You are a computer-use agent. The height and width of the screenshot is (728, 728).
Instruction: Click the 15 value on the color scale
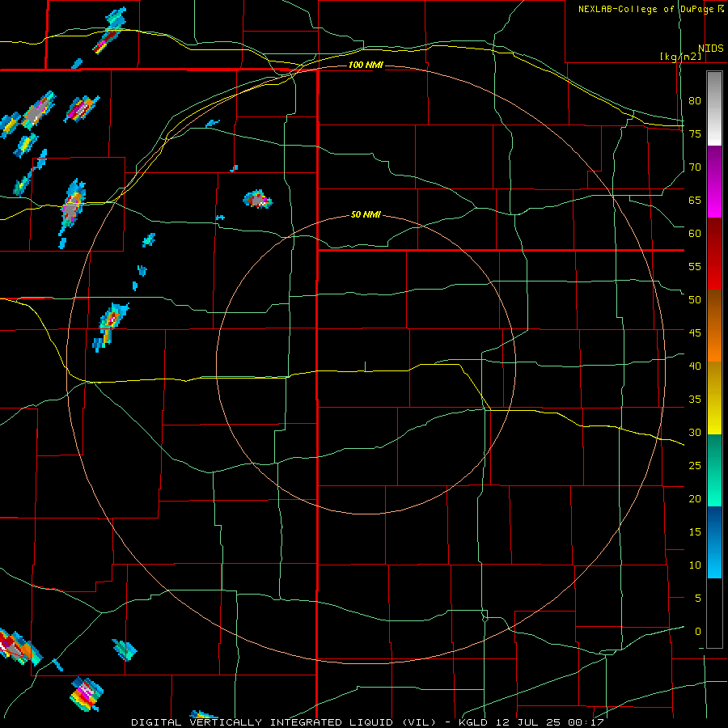click(695, 532)
